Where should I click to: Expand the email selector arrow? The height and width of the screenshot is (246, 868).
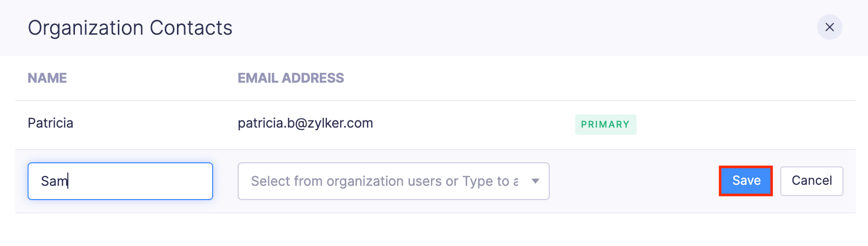[x=535, y=181]
